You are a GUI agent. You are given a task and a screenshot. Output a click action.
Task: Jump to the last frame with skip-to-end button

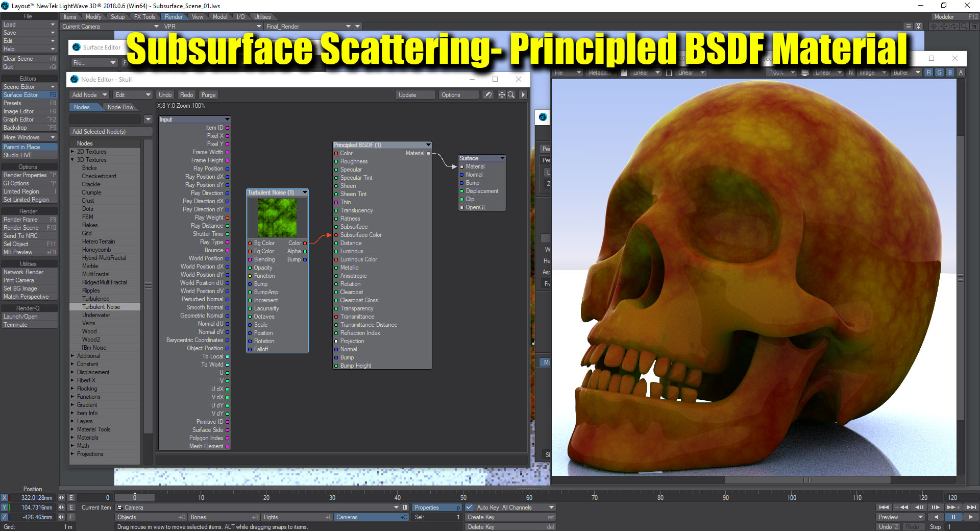point(971,507)
